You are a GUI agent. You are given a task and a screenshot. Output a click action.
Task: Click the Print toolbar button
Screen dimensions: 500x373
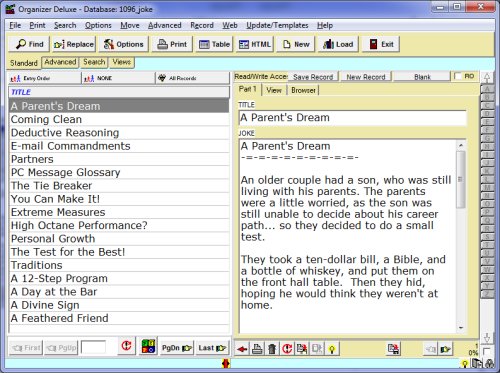click(172, 44)
